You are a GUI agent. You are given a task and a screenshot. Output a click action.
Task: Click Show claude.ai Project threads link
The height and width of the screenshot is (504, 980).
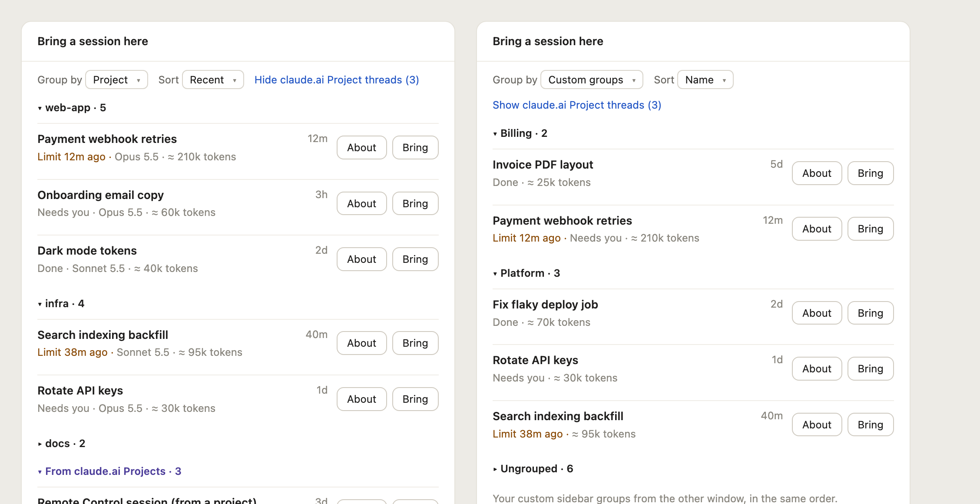coord(577,105)
